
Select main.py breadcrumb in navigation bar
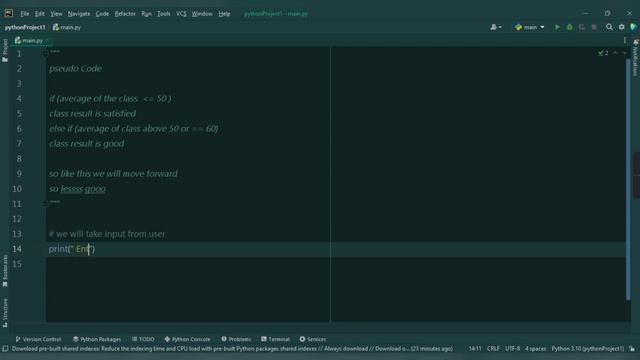(67, 27)
